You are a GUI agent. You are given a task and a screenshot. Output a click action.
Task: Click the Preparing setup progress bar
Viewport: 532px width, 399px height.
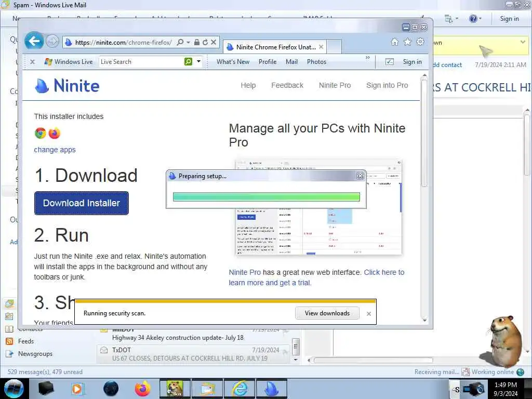[x=267, y=197]
